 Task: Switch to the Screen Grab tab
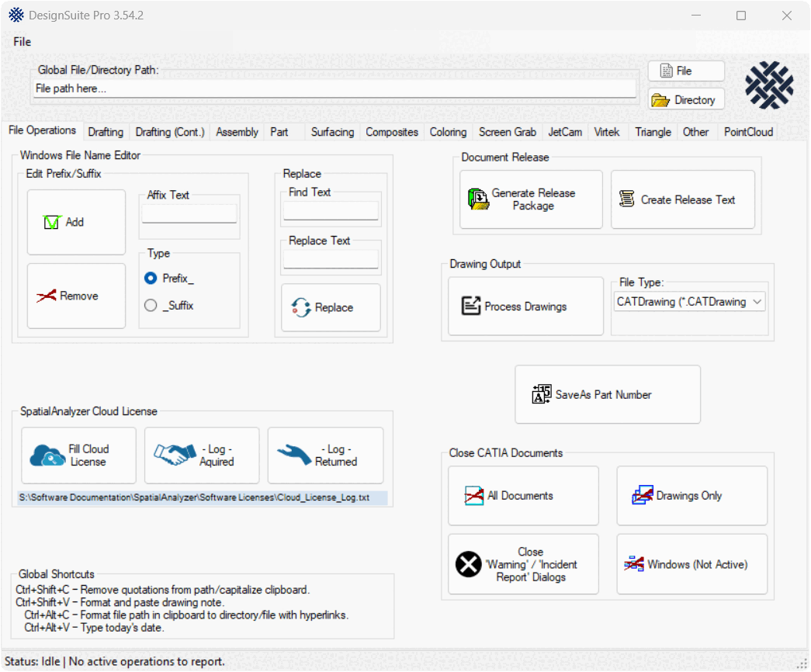[x=508, y=132]
